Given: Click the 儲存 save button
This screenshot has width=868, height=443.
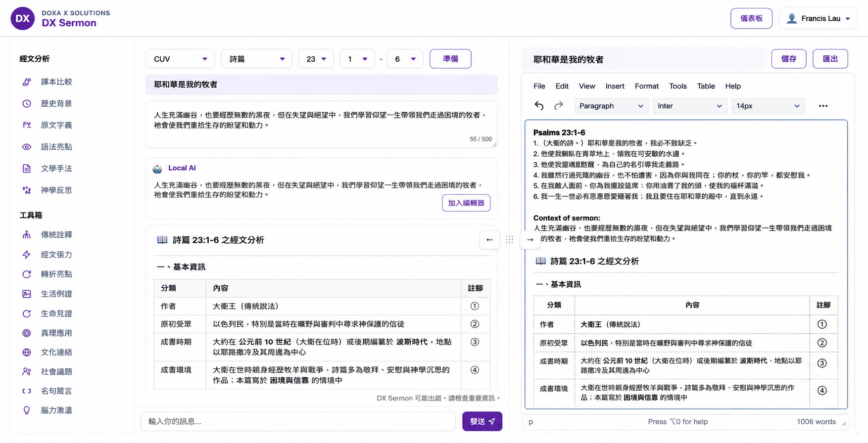Looking at the screenshot, I should 789,59.
